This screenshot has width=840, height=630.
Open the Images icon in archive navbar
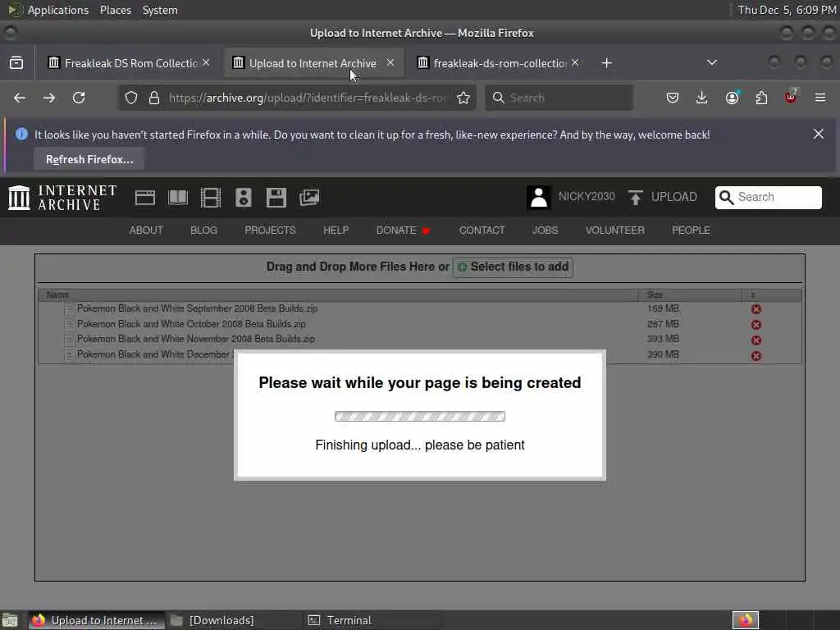309,198
